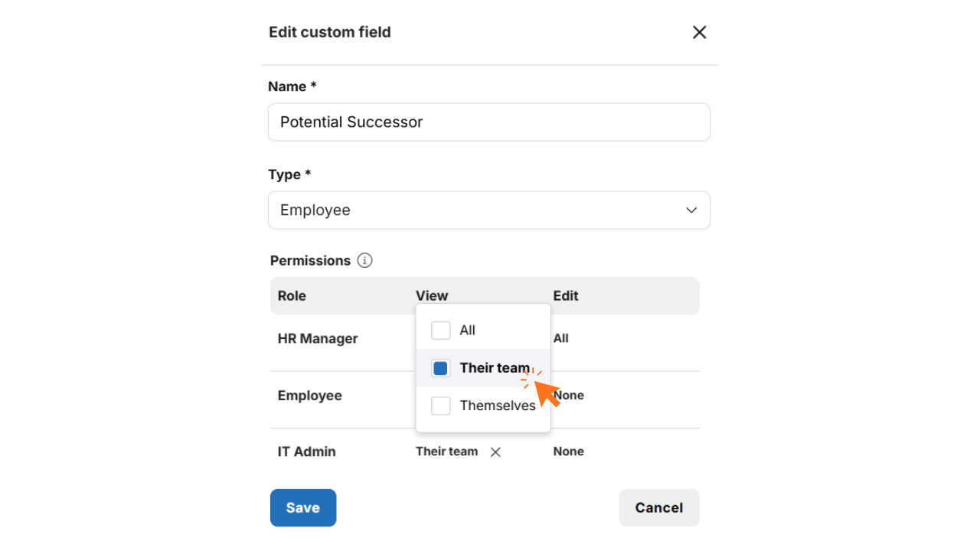Open HR Manager's Edit permission set to All

561,338
